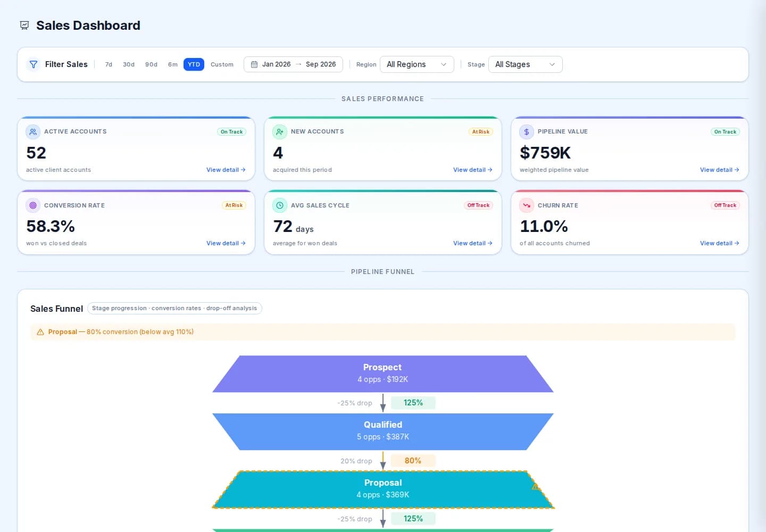Click the 20% drop label

[356, 461]
